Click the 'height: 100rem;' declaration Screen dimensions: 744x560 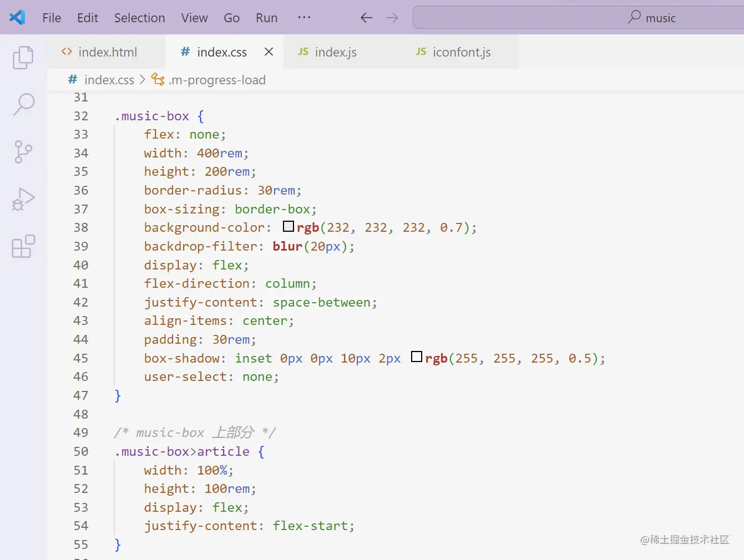(x=200, y=488)
